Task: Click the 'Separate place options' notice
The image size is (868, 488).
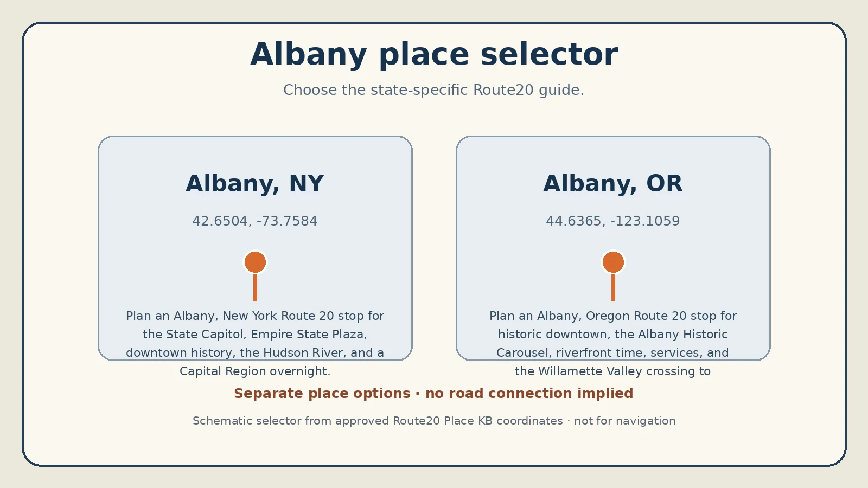Action: click(x=433, y=394)
